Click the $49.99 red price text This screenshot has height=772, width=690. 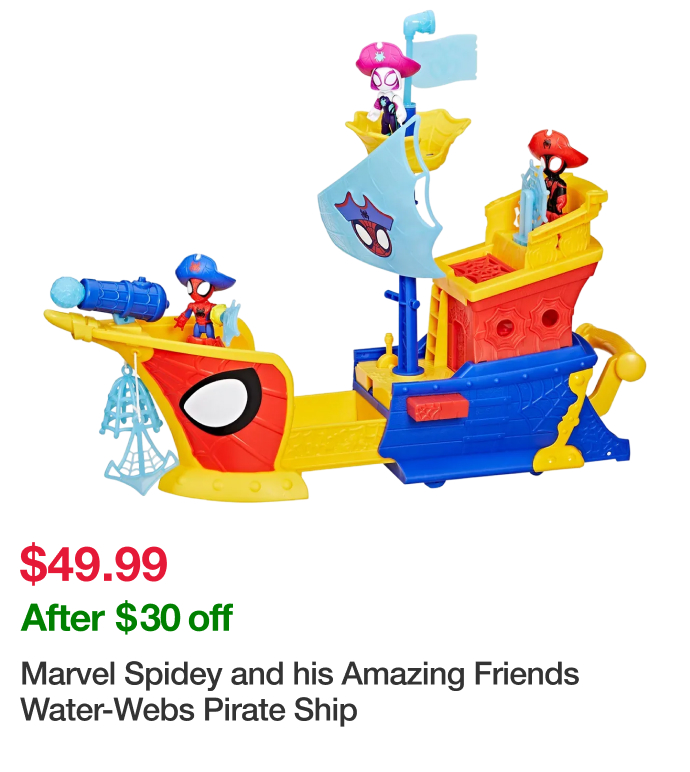tap(94, 564)
